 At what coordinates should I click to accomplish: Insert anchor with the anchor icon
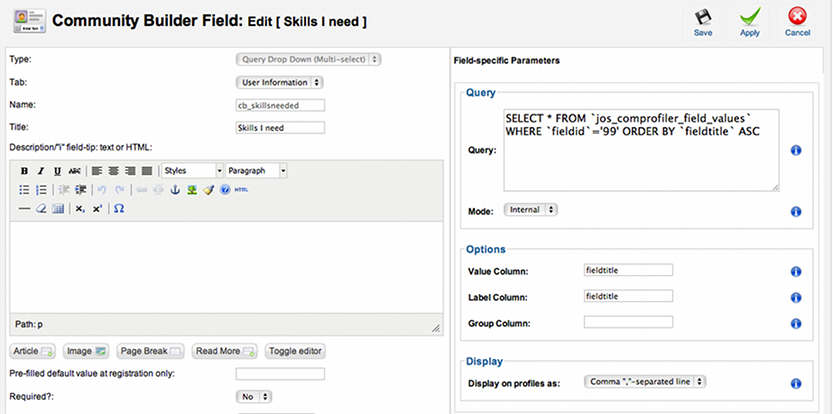pos(174,190)
